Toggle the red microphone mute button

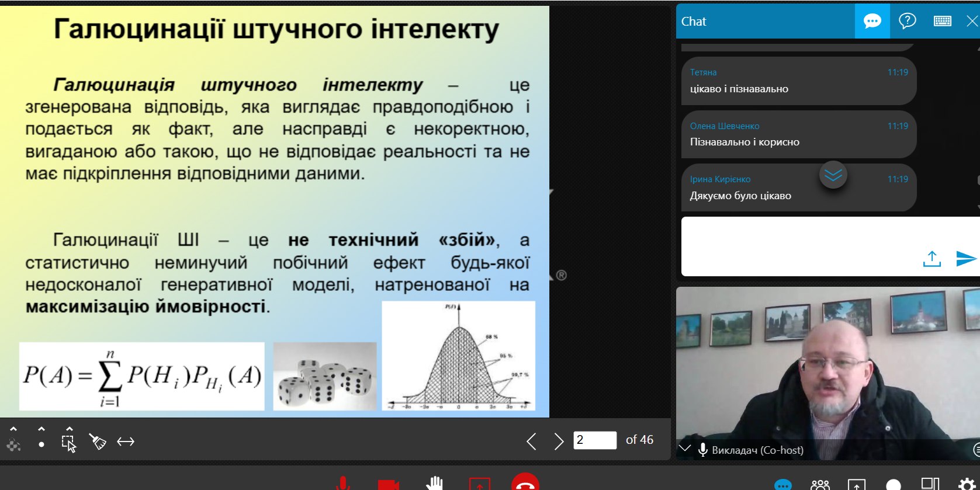[343, 484]
